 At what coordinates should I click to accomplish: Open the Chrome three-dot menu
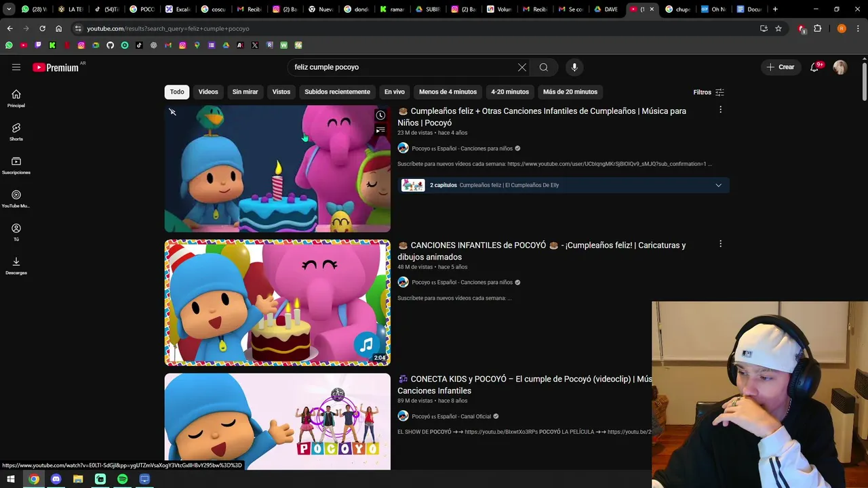tap(858, 28)
